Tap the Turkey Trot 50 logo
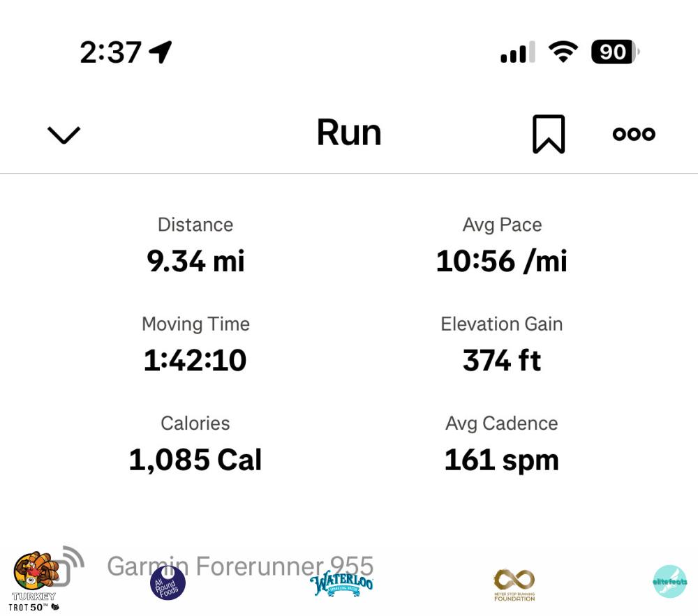698x616 pixels. pyautogui.click(x=35, y=578)
